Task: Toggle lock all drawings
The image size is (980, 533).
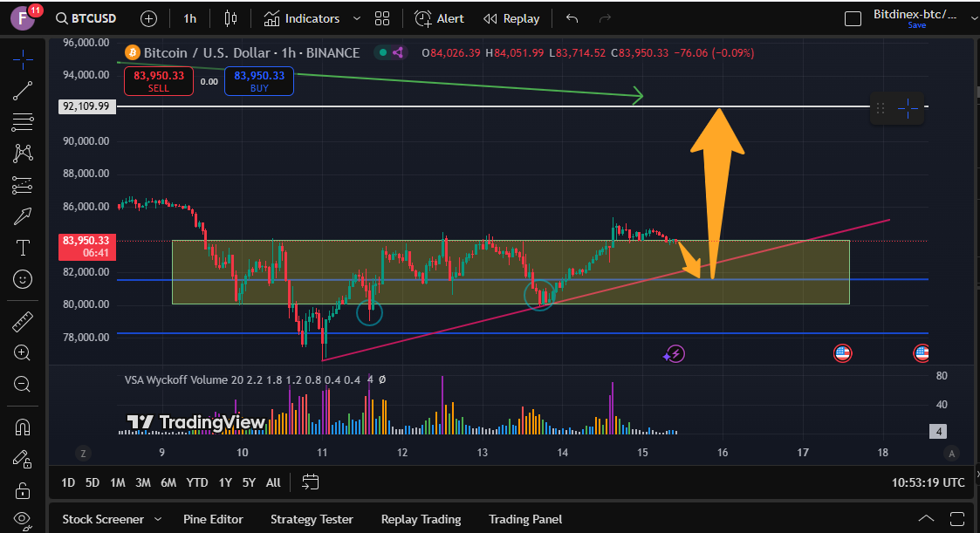Action: pos(23,490)
